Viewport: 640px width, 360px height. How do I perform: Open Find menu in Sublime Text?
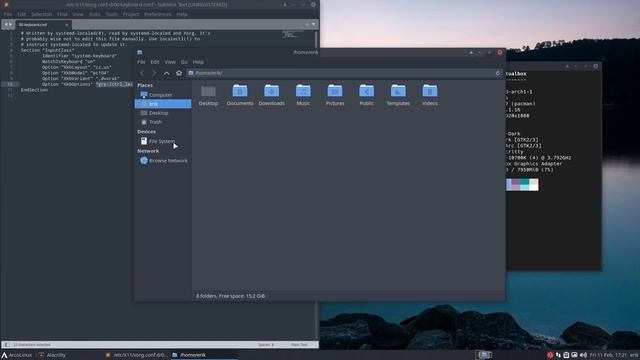(62, 14)
